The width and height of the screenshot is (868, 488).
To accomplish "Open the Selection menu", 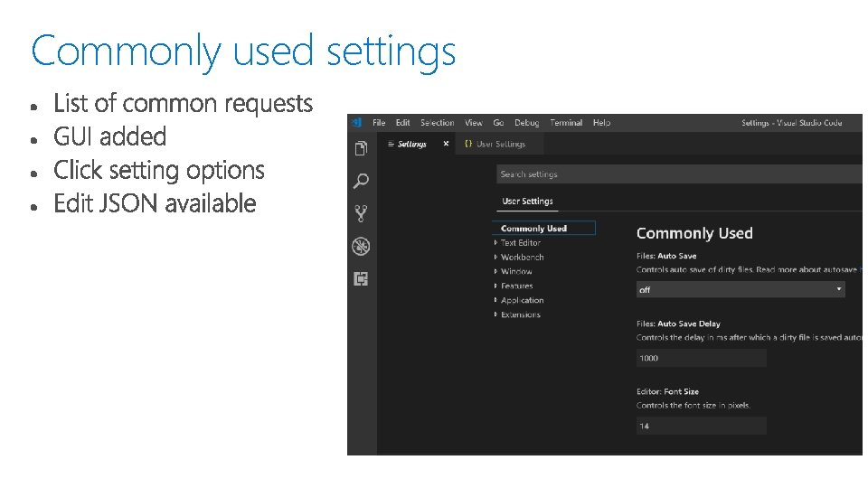I will tap(437, 123).
